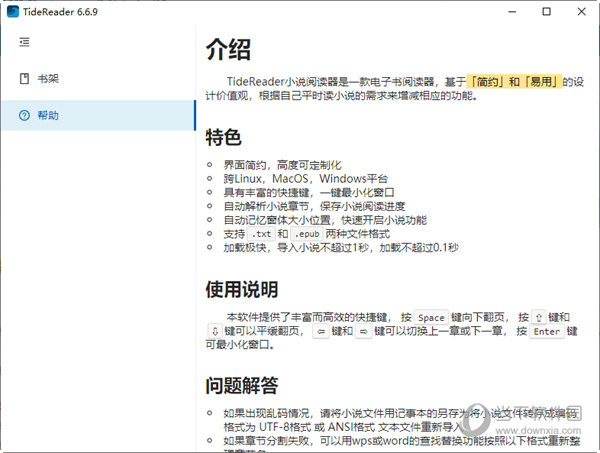Click the up arrow key badge
Image resolution: width=600 pixels, height=453 pixels.
pyautogui.click(x=543, y=317)
